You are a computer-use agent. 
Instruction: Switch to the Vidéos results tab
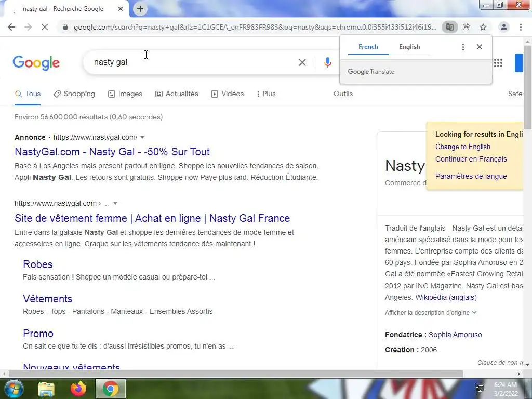[x=228, y=94]
